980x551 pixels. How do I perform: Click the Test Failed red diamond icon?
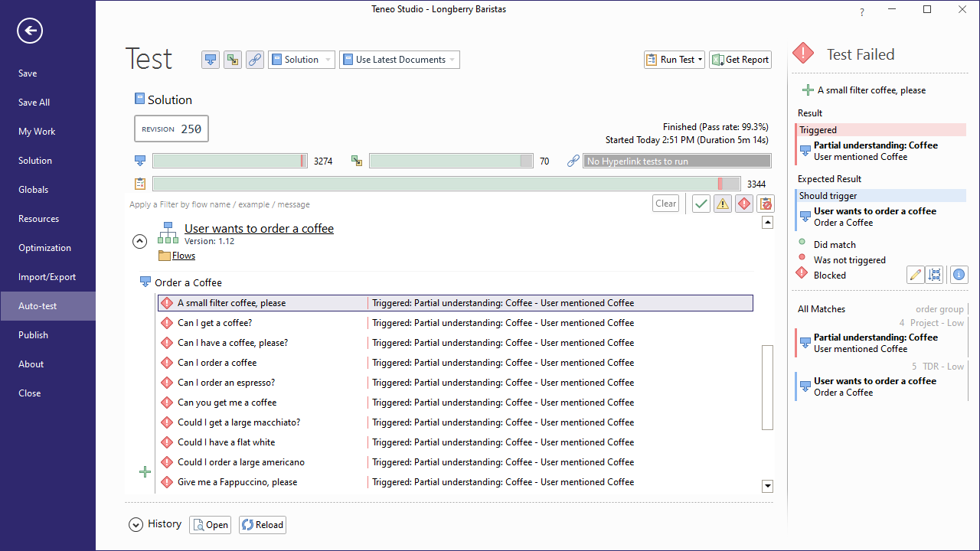point(803,54)
